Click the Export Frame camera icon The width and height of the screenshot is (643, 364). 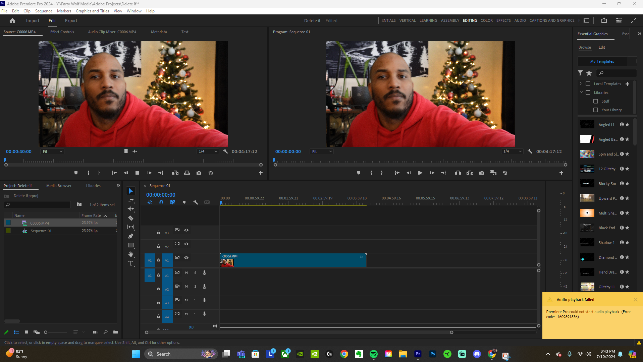click(x=482, y=173)
